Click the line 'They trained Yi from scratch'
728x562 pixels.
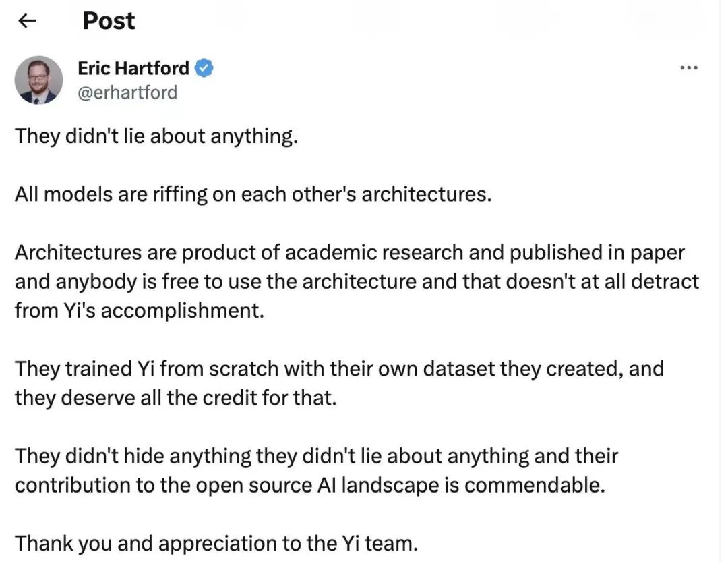tap(339, 368)
